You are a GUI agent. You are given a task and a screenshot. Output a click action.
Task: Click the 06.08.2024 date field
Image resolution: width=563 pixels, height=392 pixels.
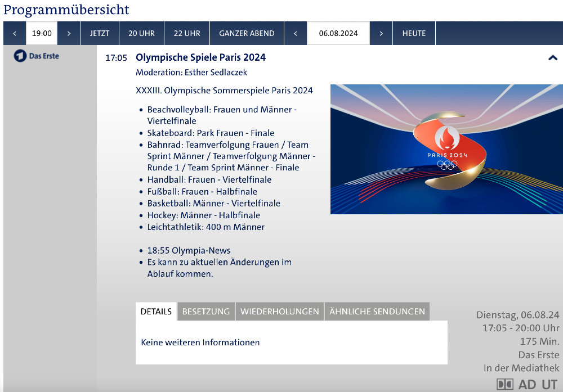click(338, 33)
